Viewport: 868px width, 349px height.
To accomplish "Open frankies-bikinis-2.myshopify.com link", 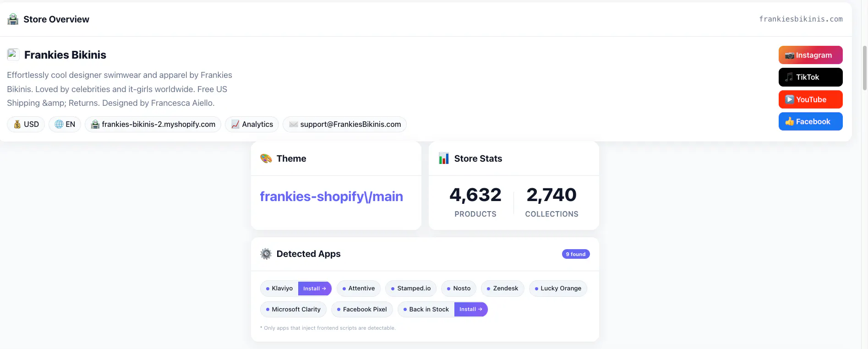I will coord(153,124).
